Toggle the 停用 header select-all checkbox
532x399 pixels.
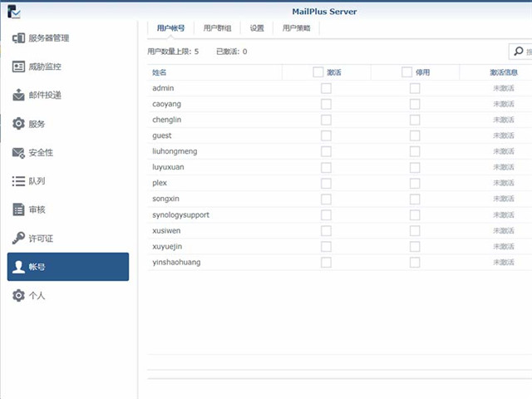406,72
